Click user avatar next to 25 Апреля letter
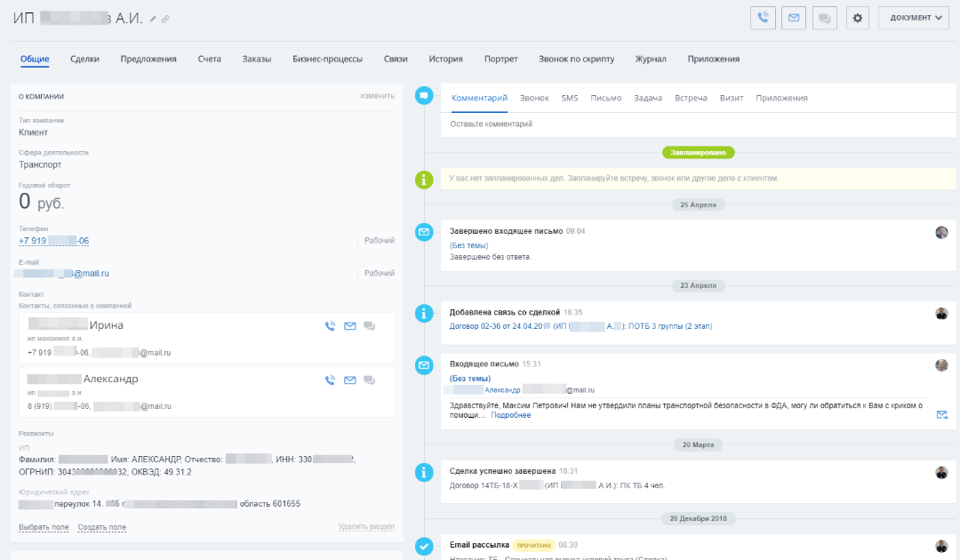Viewport: 960px width, 560px height. click(941, 232)
